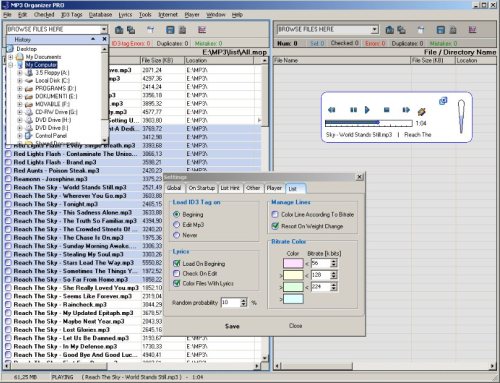Expand the PROGRAMS (D:) drive node
Viewport: 500px width, 383px height.
click(20, 89)
